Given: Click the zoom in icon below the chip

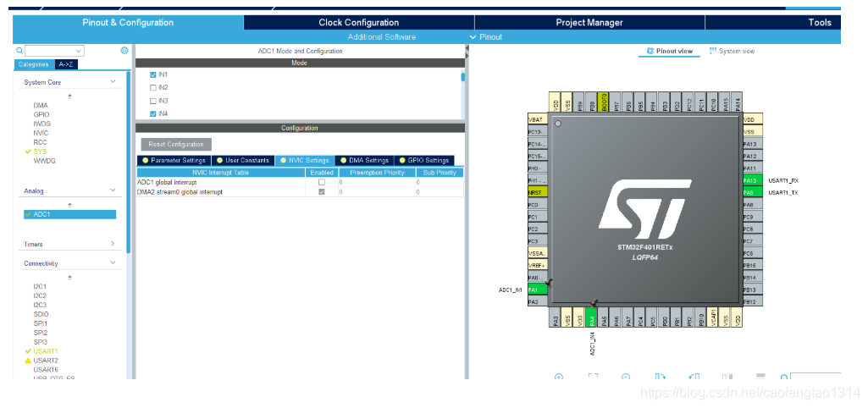Looking at the screenshot, I should (559, 377).
